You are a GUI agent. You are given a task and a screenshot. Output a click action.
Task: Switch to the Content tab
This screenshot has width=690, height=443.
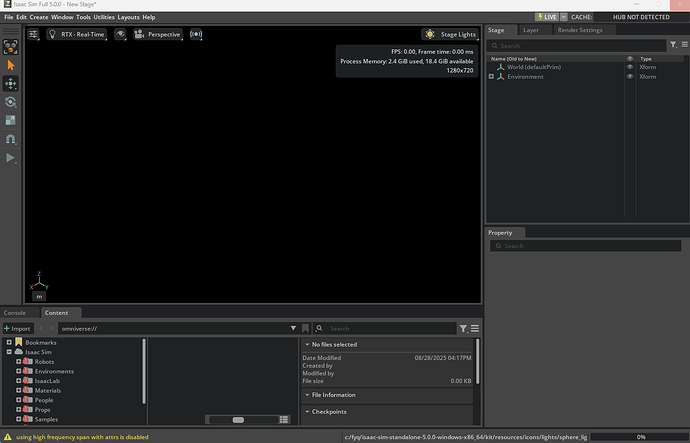[x=56, y=313]
